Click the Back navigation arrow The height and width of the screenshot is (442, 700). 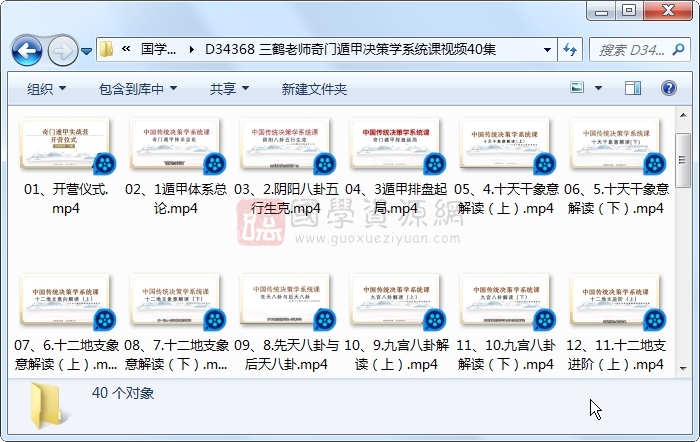(27, 50)
